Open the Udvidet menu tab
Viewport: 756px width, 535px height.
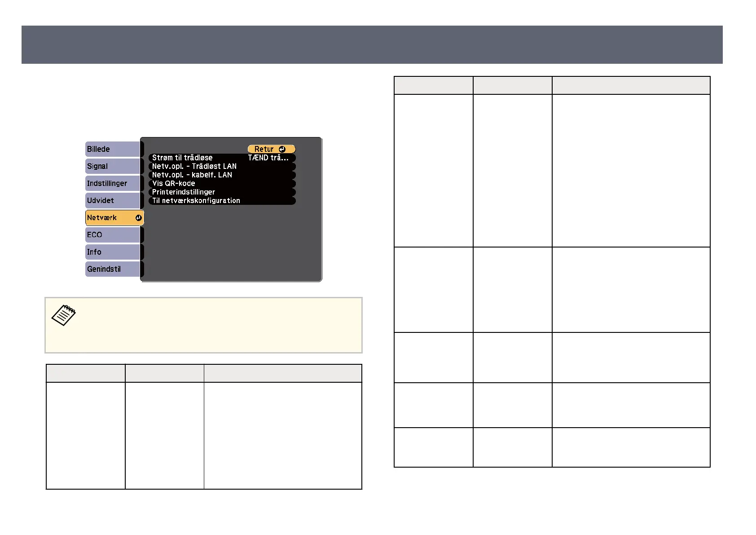(x=112, y=200)
